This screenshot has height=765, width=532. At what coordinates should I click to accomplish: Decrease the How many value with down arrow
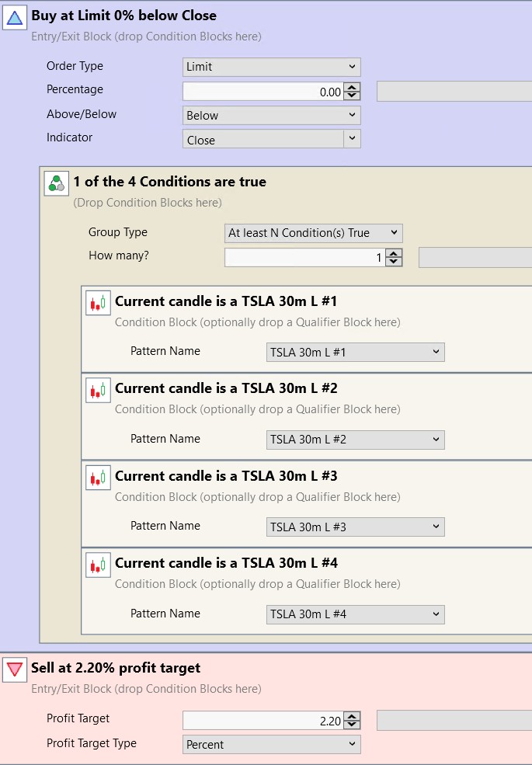394,262
